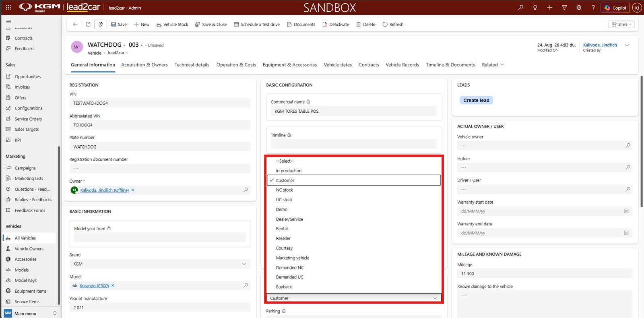Expand the header details chevron
This screenshot has height=318, width=644.
[627, 45]
